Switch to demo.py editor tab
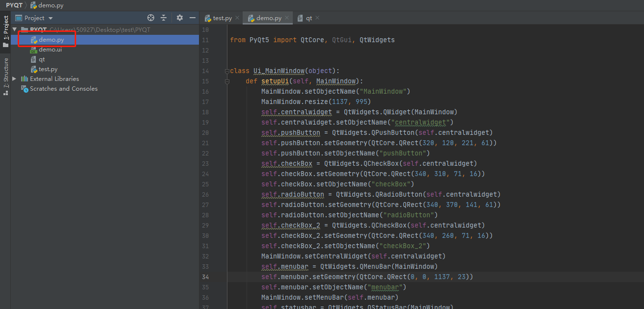644x309 pixels. [269, 18]
